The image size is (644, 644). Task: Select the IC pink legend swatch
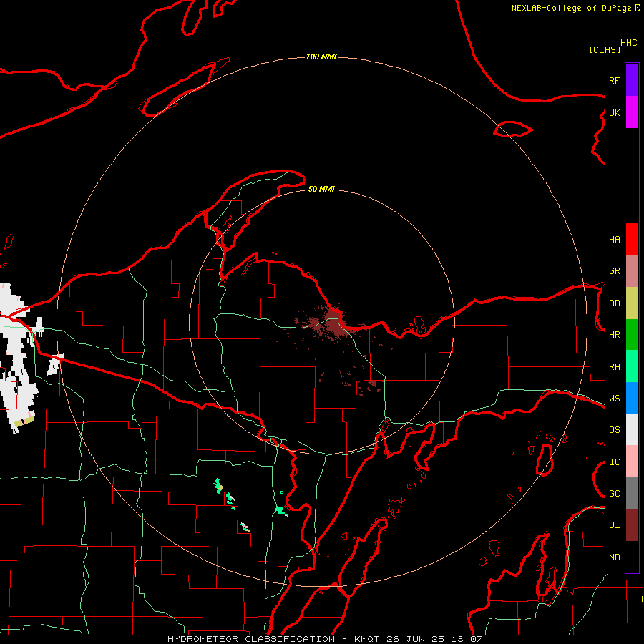coord(632,462)
